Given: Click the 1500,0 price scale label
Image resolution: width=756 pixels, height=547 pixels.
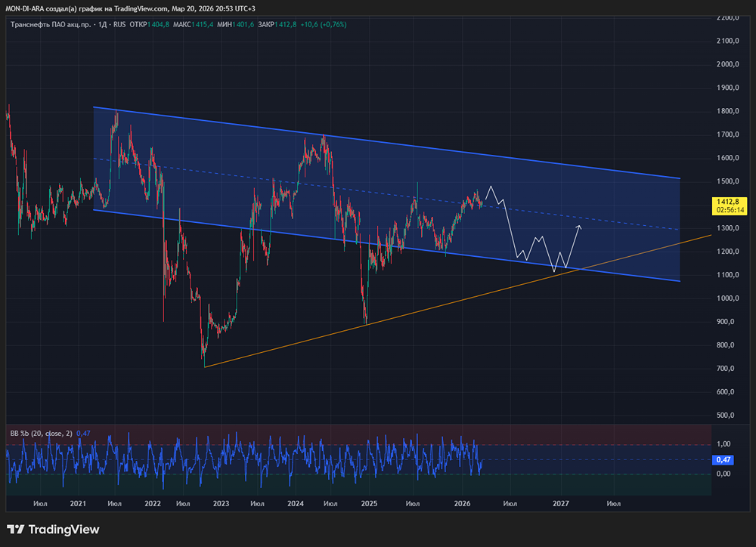Looking at the screenshot, I should (x=727, y=181).
